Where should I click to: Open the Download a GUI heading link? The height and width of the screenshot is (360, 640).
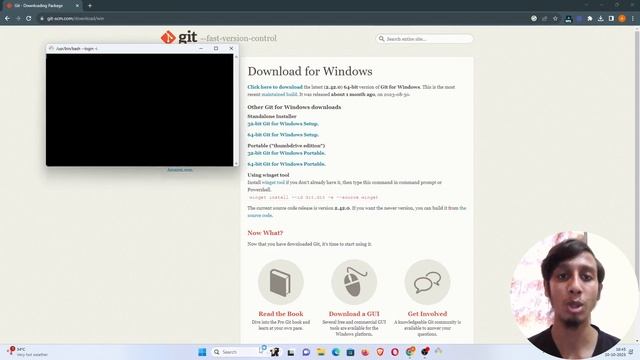[x=354, y=314]
